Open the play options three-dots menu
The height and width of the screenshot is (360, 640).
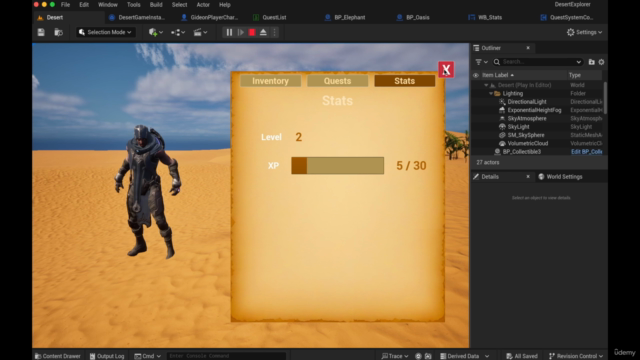coord(274,32)
